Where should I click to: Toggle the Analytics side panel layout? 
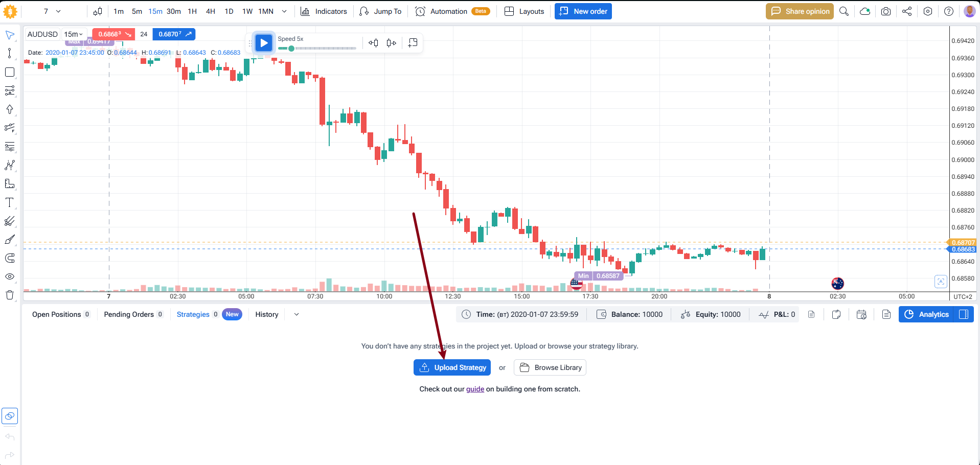pos(964,314)
